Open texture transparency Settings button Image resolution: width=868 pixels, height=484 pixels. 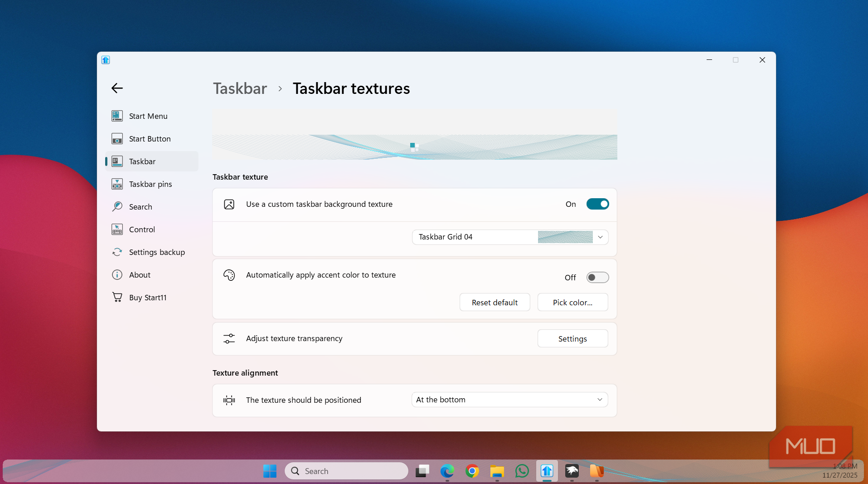pyautogui.click(x=572, y=339)
